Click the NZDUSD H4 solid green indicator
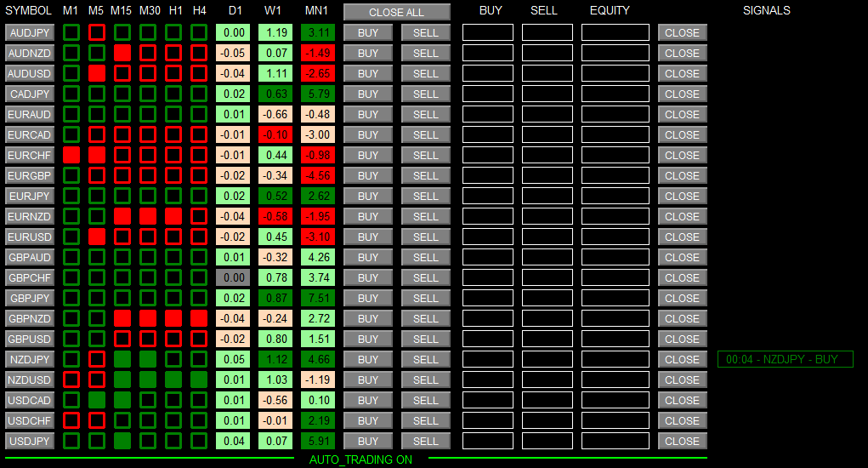Screen dimensions: 868x468 [199, 380]
